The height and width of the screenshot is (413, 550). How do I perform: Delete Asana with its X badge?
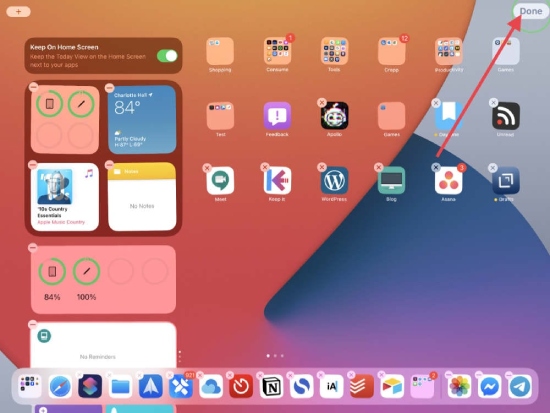pos(436,167)
